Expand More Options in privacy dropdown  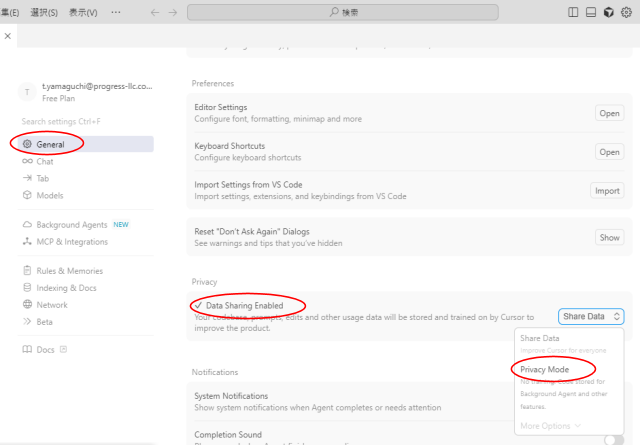point(549,426)
